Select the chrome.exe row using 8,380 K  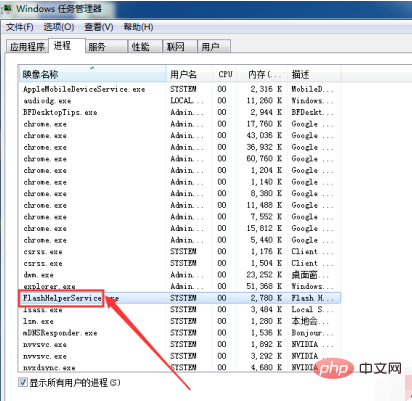point(179,193)
